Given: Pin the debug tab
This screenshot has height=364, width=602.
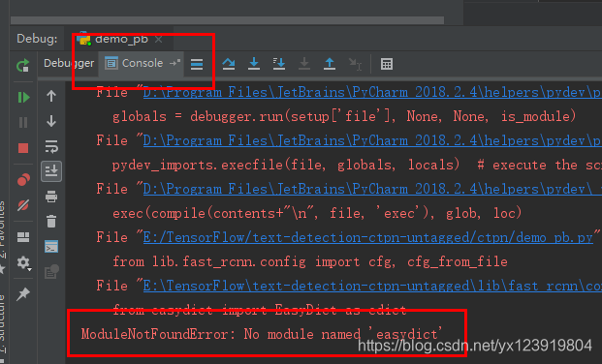Looking at the screenshot, I should click(x=23, y=294).
